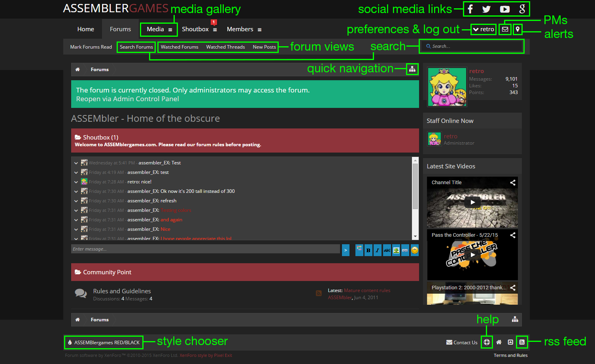Viewport: 595px width, 364px height.
Task: Open Search Forums
Action: click(x=136, y=47)
